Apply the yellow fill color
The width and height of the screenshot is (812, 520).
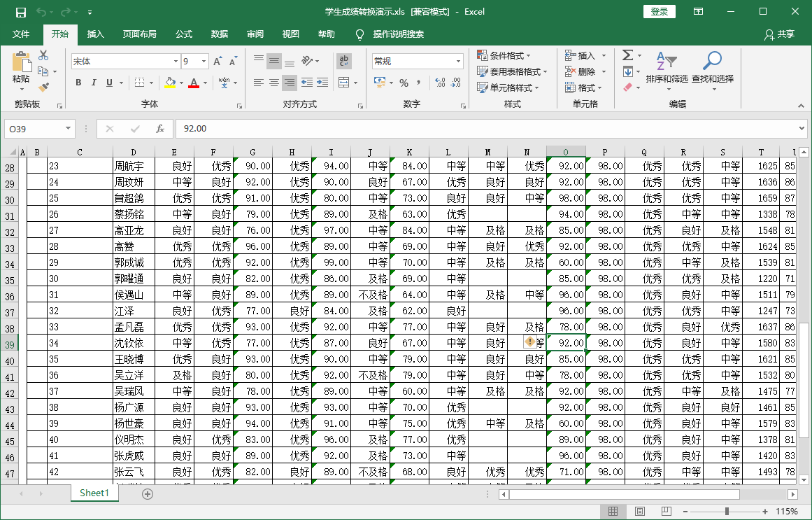[x=170, y=83]
